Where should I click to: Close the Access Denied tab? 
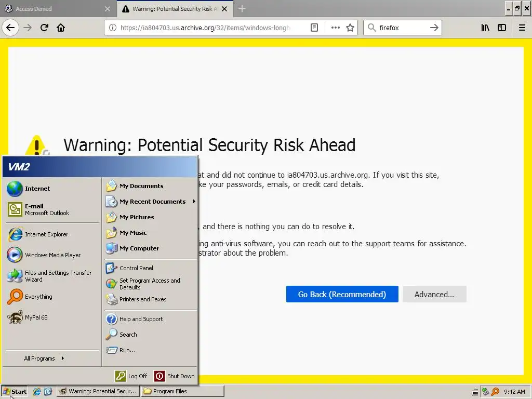point(108,9)
